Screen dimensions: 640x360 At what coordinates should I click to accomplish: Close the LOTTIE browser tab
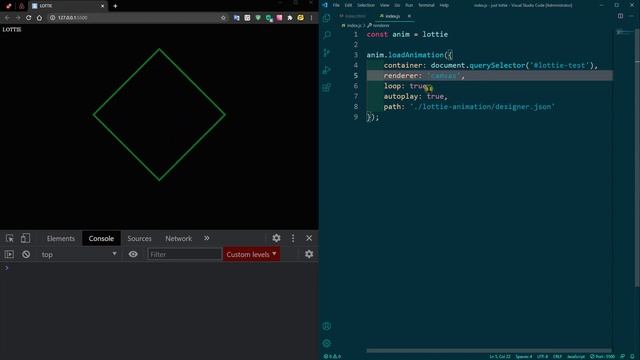point(102,6)
